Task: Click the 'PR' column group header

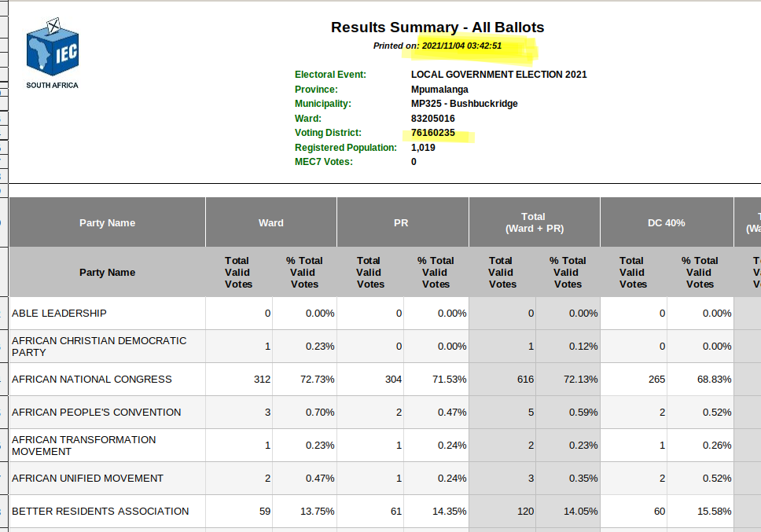Action: [x=401, y=222]
